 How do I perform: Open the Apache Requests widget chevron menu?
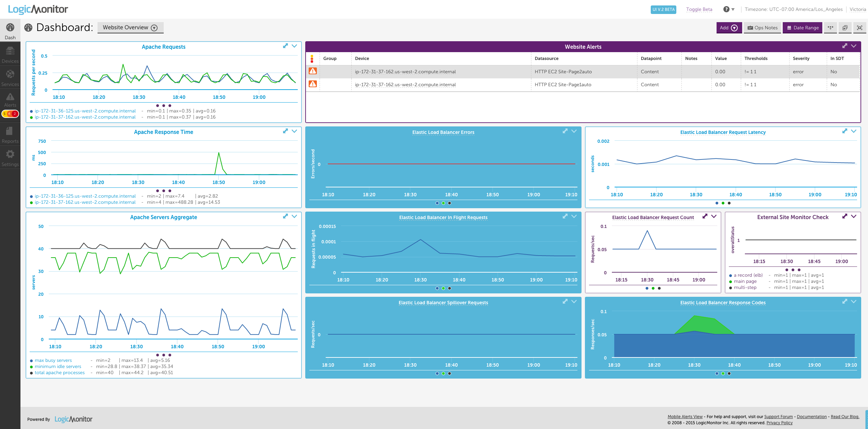tap(294, 46)
